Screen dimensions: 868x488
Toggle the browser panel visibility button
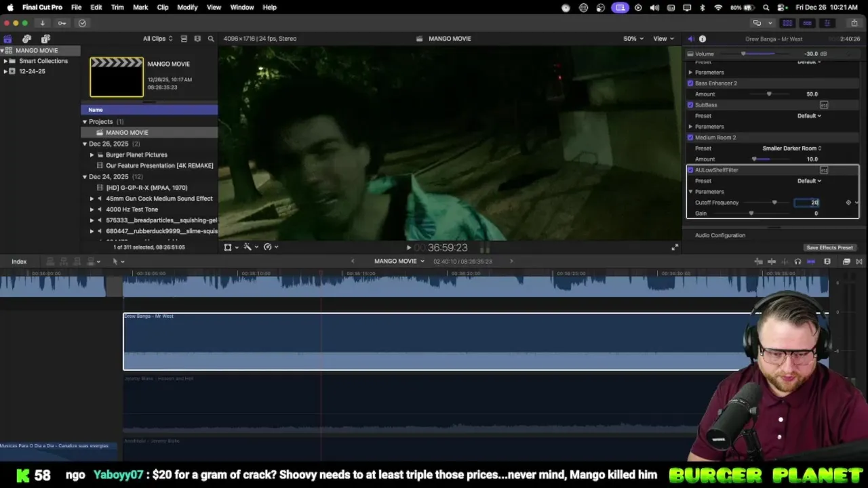pos(787,23)
